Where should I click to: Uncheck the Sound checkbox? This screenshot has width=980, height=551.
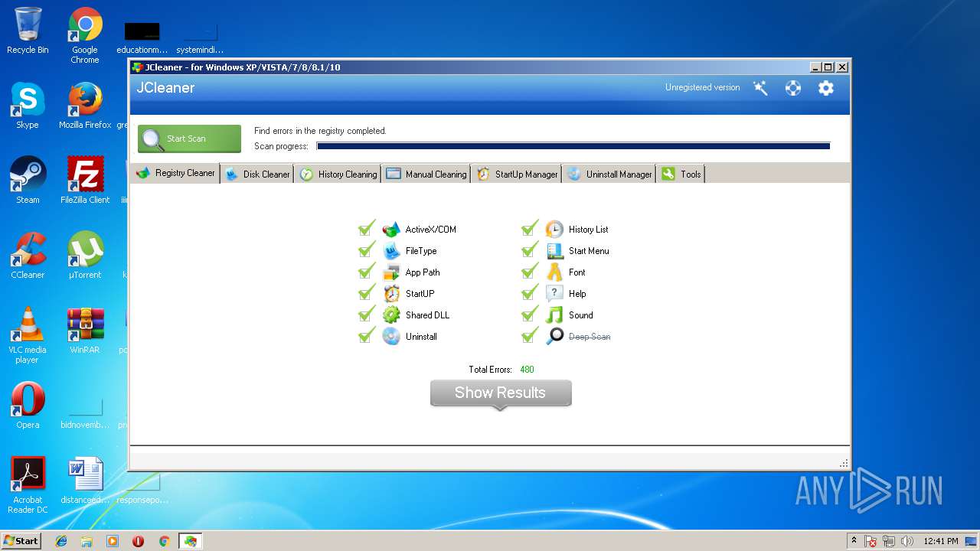pos(530,315)
